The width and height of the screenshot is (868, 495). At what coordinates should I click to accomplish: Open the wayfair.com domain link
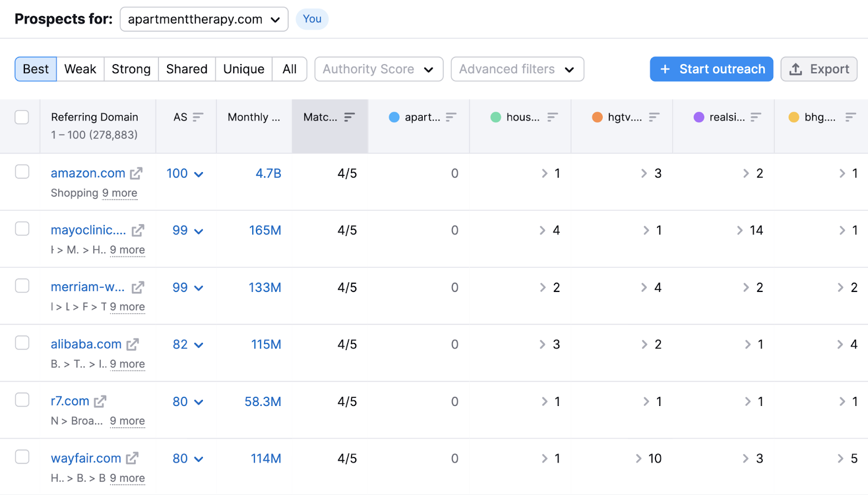pyautogui.click(x=86, y=458)
